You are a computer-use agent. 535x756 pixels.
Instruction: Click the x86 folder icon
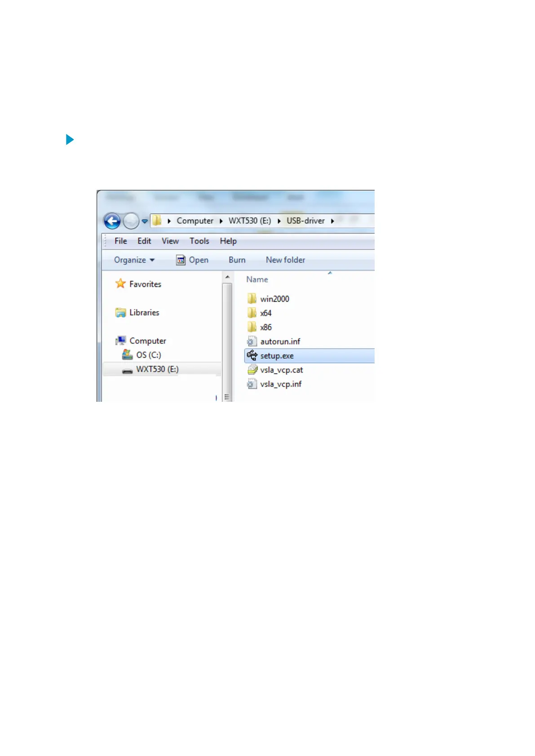pos(252,327)
